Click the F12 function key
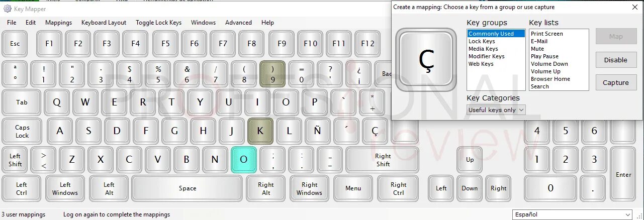Screen dimensions: 644x220 367,44
